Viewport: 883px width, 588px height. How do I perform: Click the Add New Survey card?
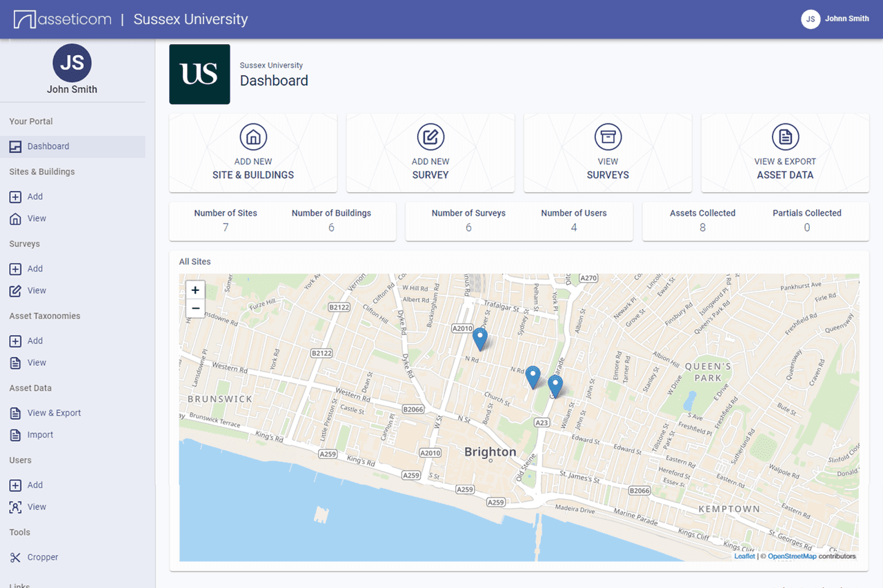430,152
